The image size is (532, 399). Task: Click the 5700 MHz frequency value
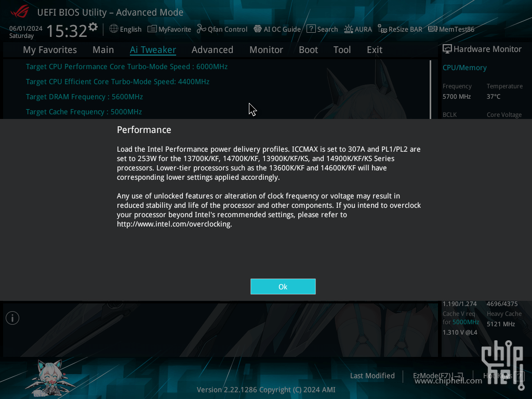pyautogui.click(x=456, y=96)
